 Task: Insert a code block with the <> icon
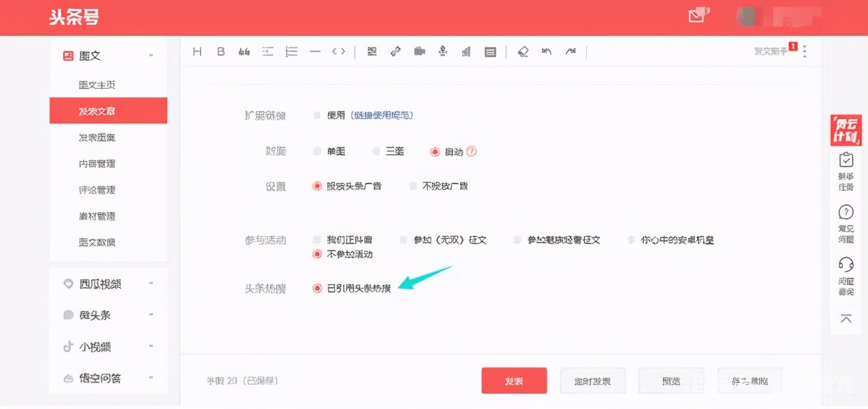(x=337, y=51)
